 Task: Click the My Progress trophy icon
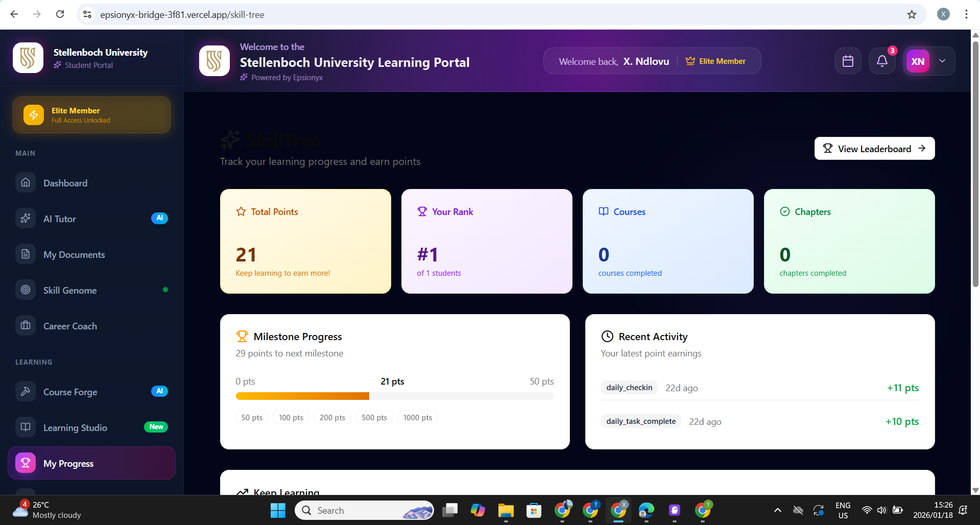pyautogui.click(x=26, y=463)
